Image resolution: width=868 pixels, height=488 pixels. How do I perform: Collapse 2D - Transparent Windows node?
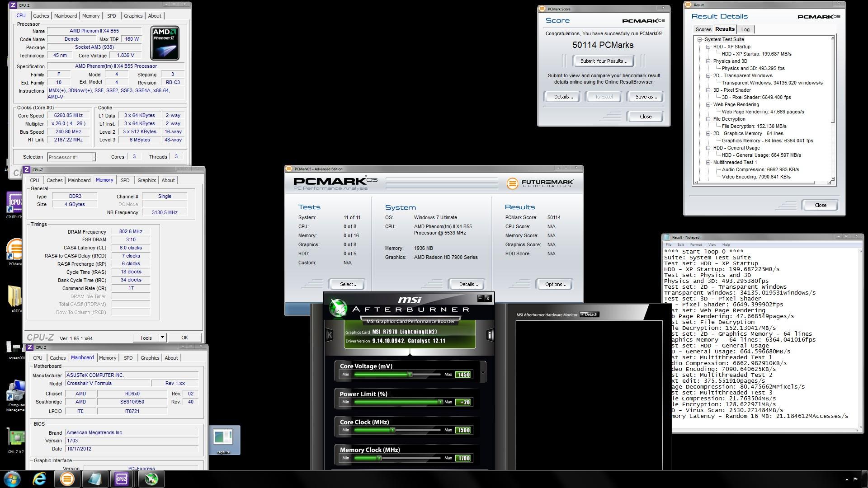point(708,75)
